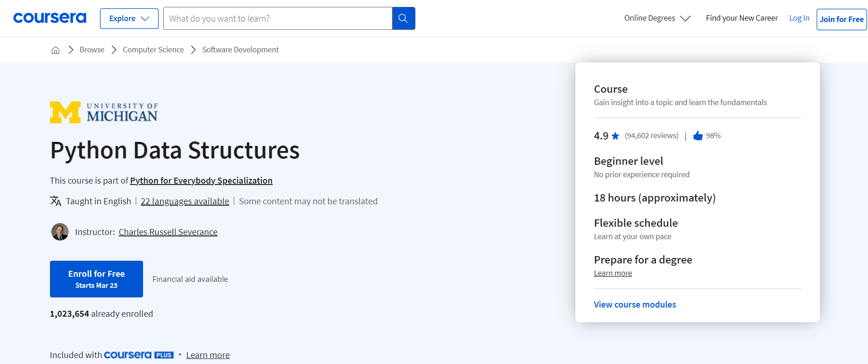Screen dimensions: 868x364
Task: Click 'Some content may not be translated' text
Action: [308, 201]
